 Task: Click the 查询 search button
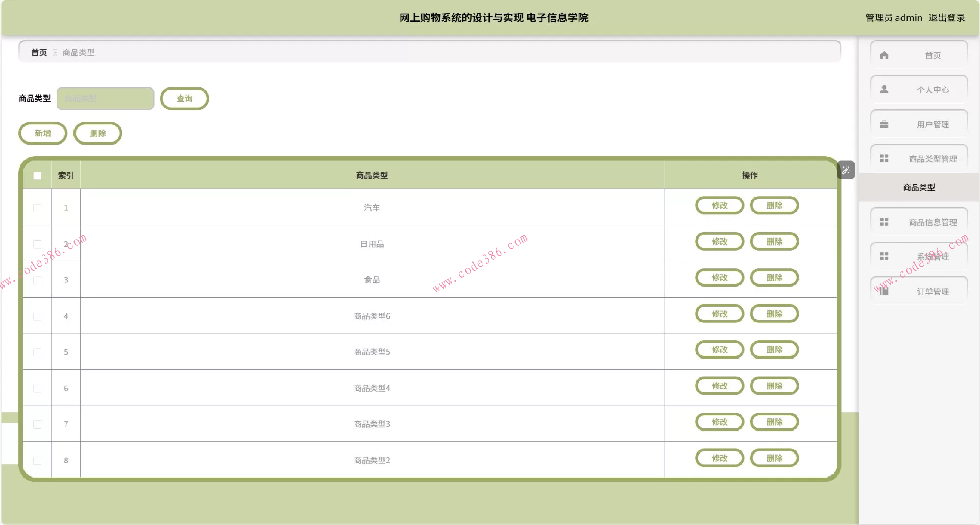(184, 99)
